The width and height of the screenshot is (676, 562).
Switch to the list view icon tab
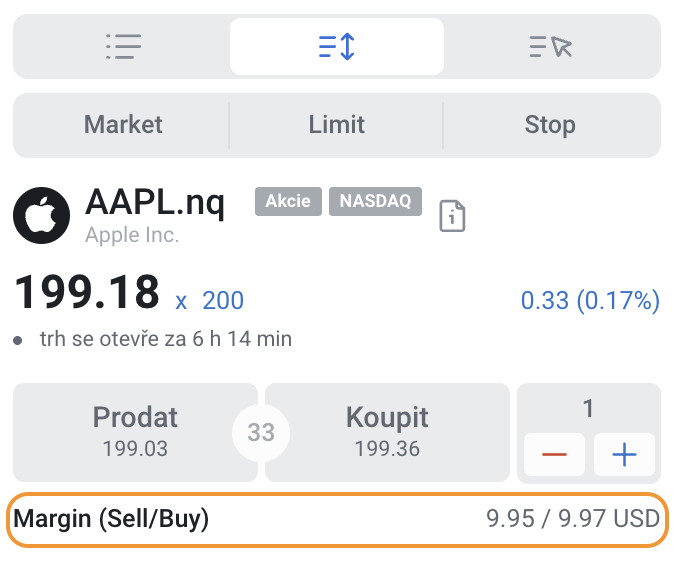click(x=123, y=47)
